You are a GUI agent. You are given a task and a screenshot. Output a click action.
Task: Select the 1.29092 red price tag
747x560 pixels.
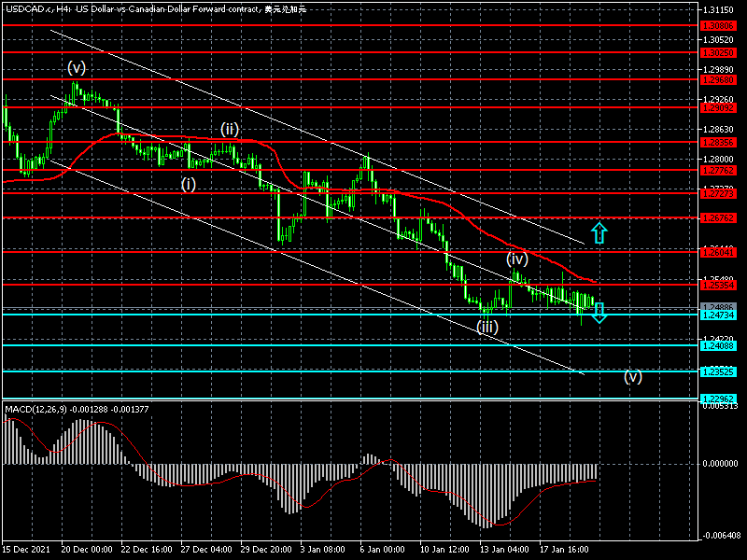[x=718, y=108]
